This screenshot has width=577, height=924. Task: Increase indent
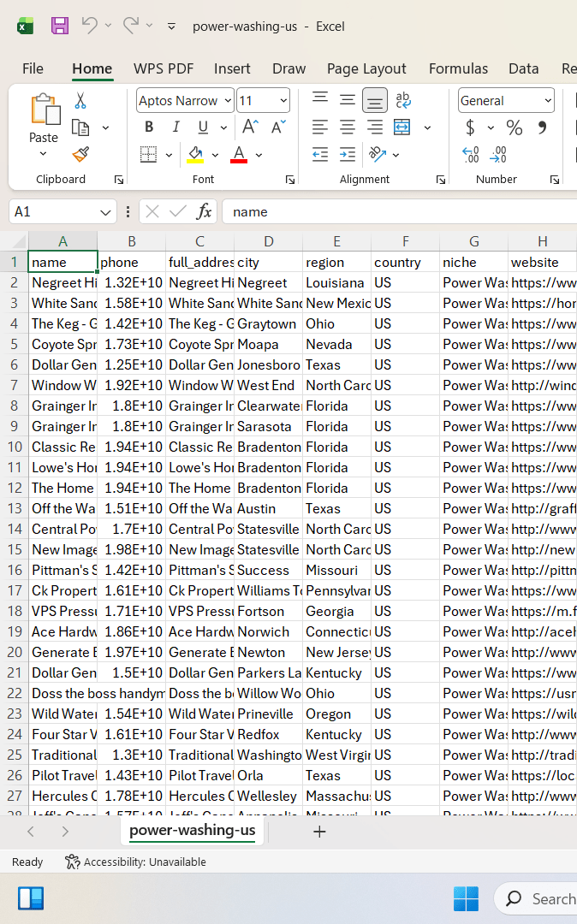[x=348, y=154]
